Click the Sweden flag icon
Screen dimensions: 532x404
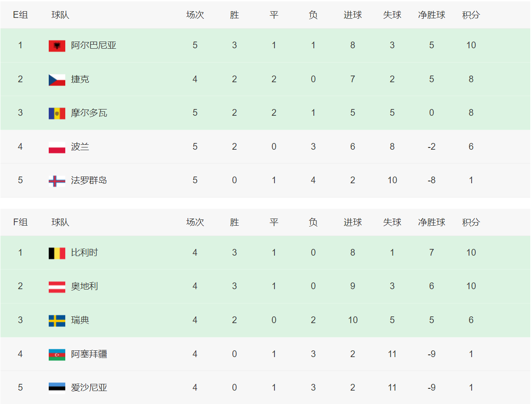[x=57, y=320]
